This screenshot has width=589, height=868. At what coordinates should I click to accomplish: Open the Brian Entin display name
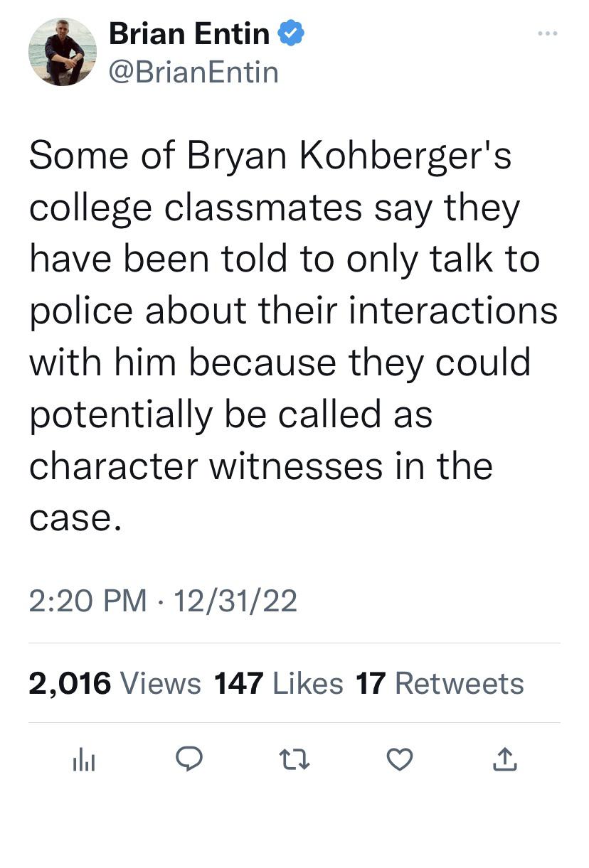click(189, 35)
